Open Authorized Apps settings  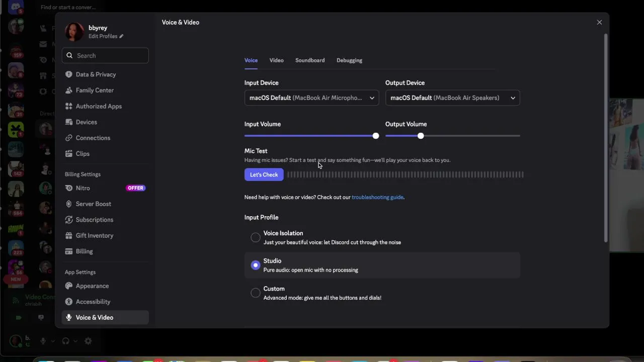pyautogui.click(x=105, y=106)
